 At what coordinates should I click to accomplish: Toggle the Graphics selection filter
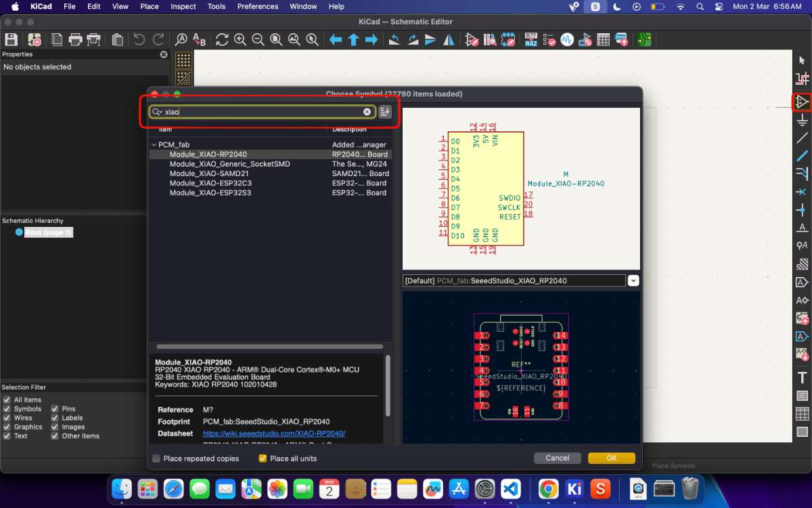[x=7, y=427]
